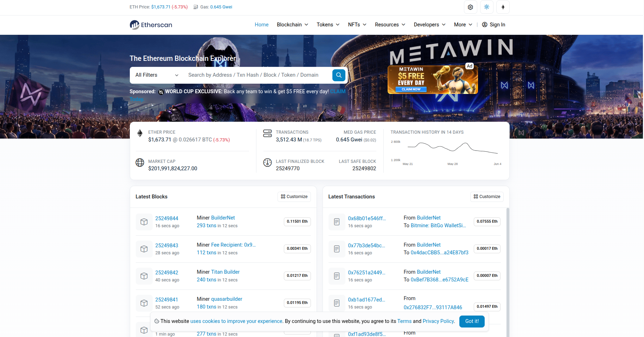
Task: Open the MetaWin $5 free ad banner
Action: (x=433, y=80)
